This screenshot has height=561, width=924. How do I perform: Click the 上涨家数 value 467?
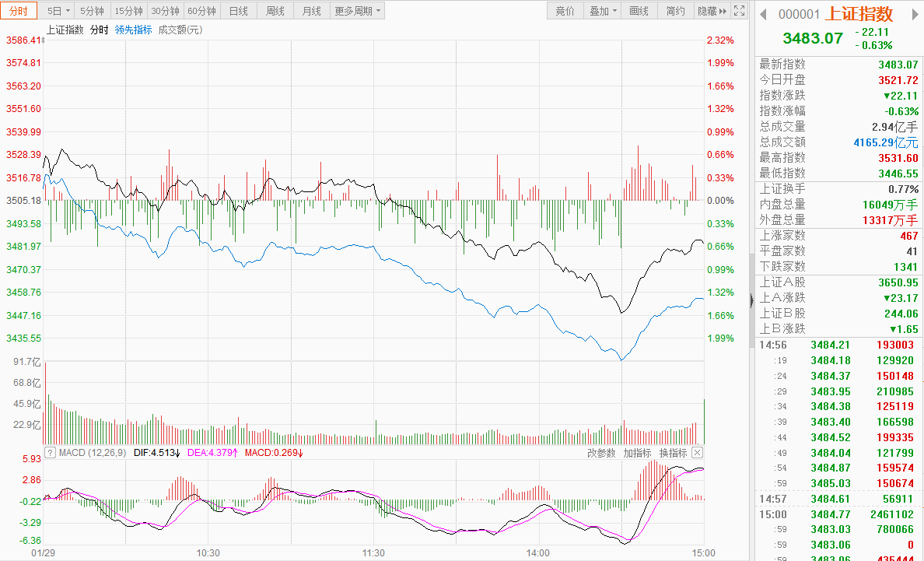pyautogui.click(x=909, y=236)
